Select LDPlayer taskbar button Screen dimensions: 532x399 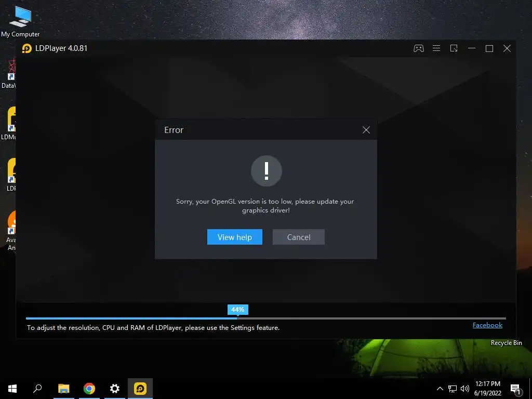(140, 389)
